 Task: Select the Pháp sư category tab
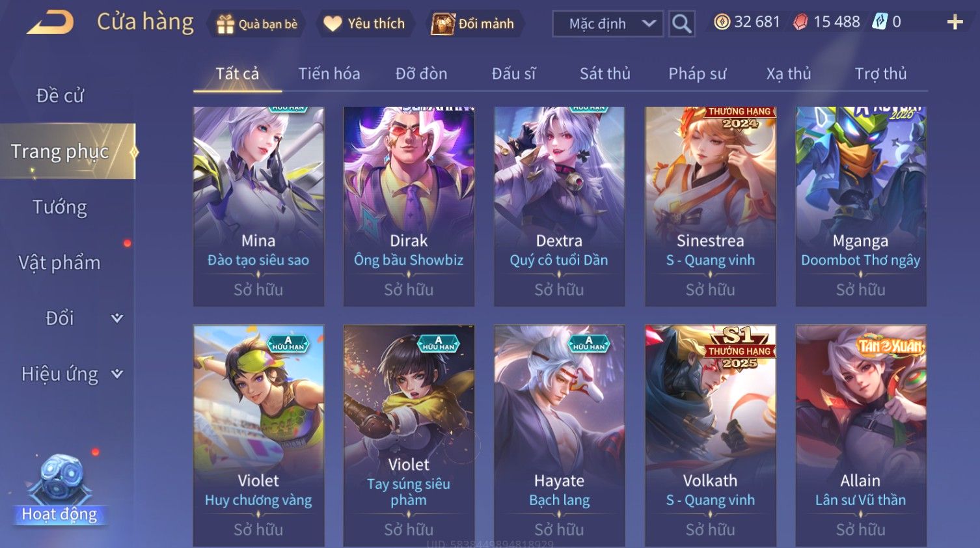698,74
